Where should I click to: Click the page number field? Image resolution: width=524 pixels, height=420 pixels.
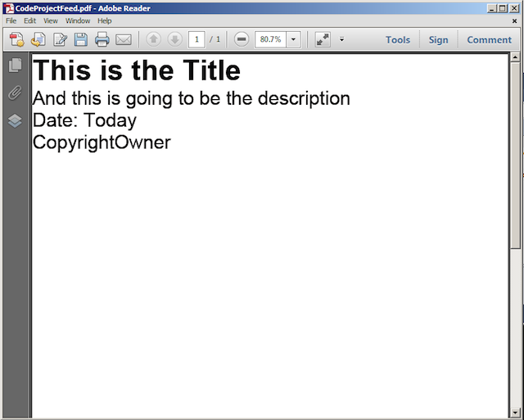tap(196, 39)
